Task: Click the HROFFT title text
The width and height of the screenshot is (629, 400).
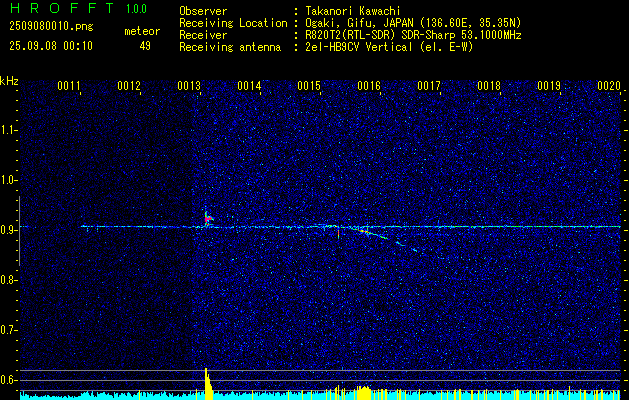Action: click(x=61, y=8)
